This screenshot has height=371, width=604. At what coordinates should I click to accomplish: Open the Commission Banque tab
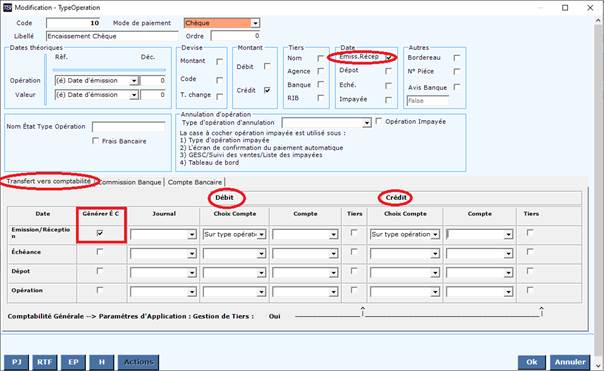pyautogui.click(x=130, y=182)
